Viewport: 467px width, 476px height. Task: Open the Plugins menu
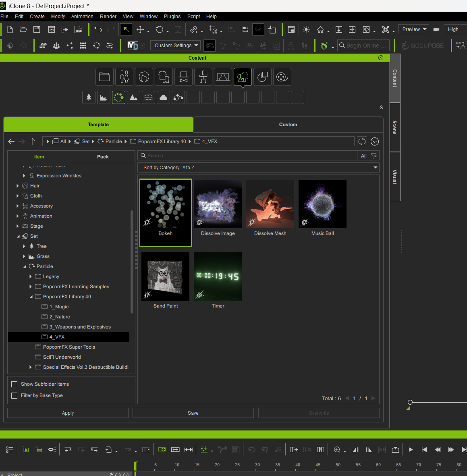(172, 17)
